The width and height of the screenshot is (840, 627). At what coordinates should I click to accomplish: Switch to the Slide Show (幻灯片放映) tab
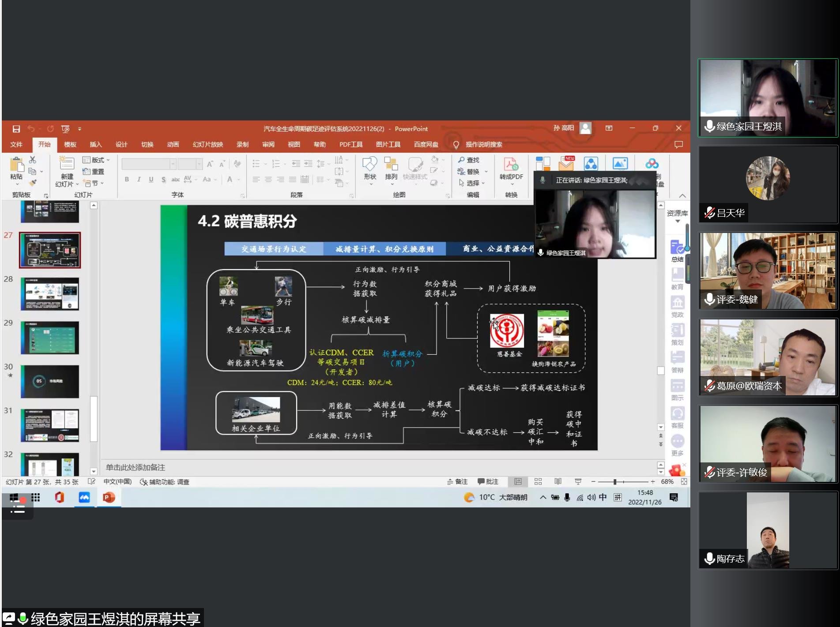coord(208,145)
